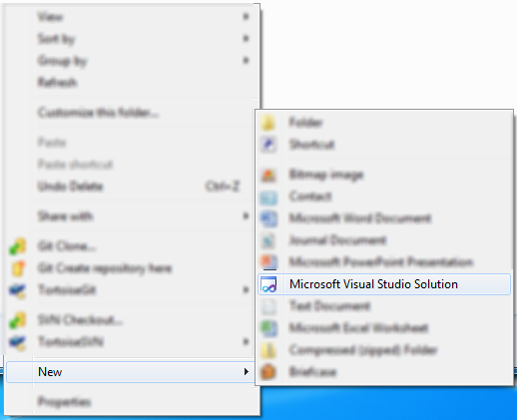Choose SVN Checkout entry
Viewport: 517px width, 420px height.
[130, 320]
